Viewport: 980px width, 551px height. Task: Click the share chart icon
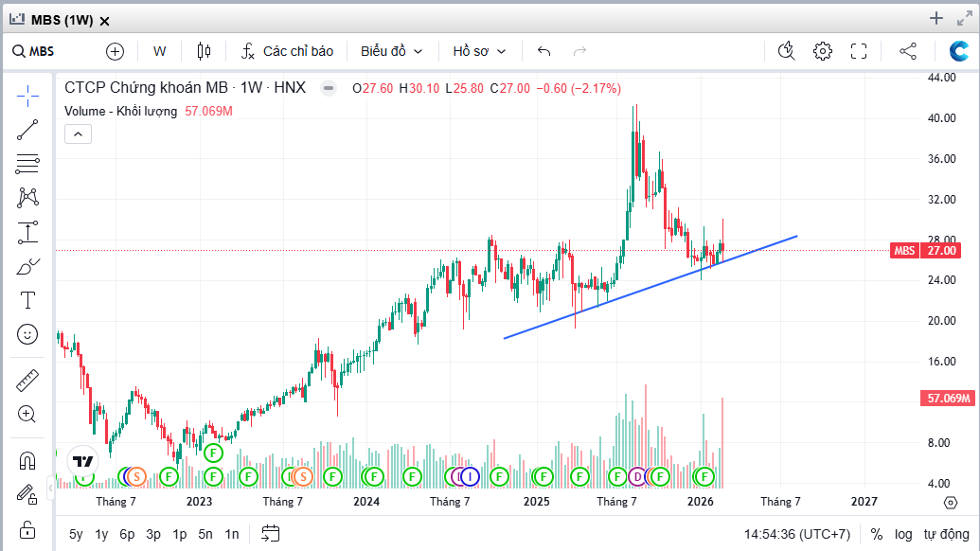[908, 51]
